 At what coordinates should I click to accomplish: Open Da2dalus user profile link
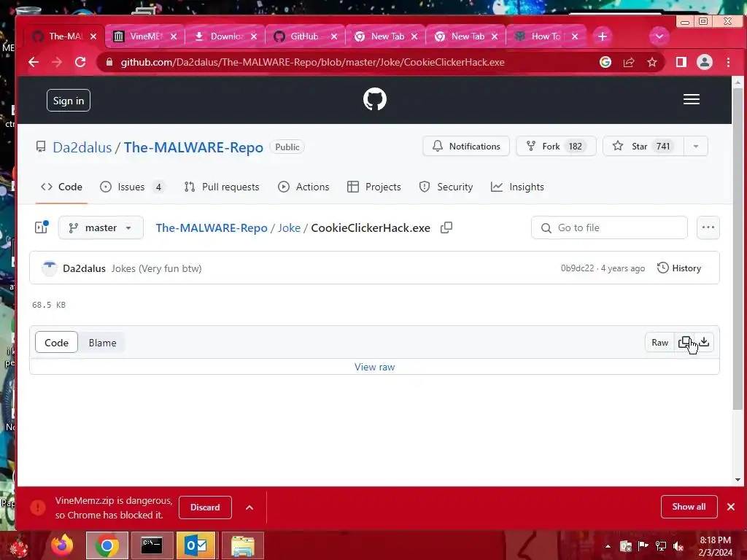(82, 147)
